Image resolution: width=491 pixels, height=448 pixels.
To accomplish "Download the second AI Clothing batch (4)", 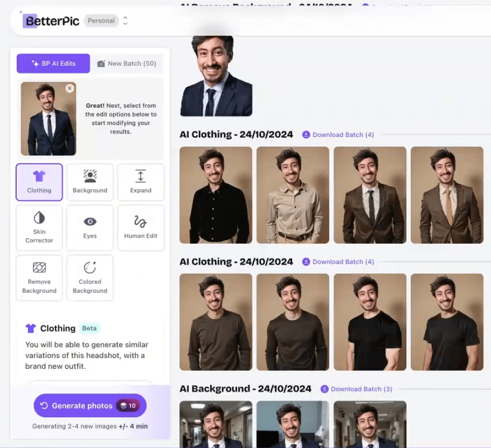I will [x=338, y=262].
